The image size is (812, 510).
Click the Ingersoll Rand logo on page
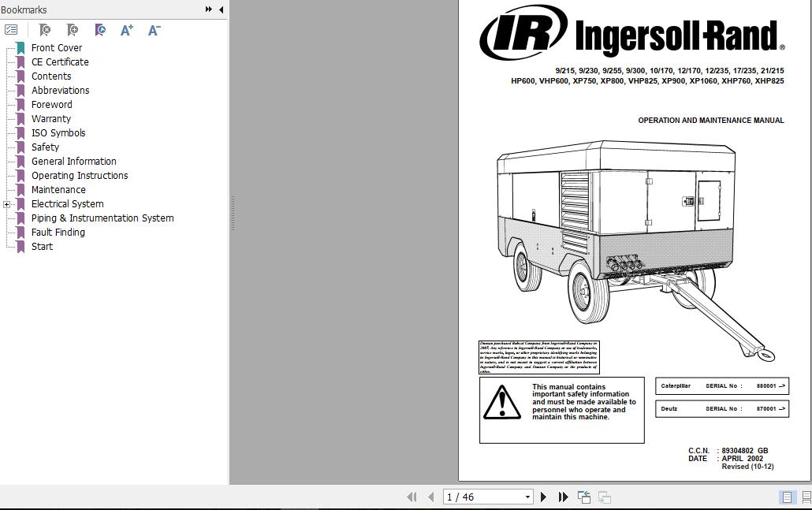[631, 32]
